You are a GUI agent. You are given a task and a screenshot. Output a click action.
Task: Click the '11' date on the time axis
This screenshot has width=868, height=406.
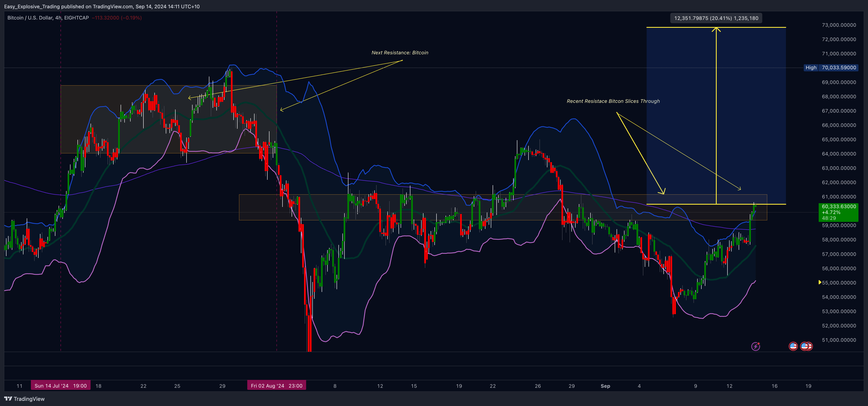coord(19,386)
